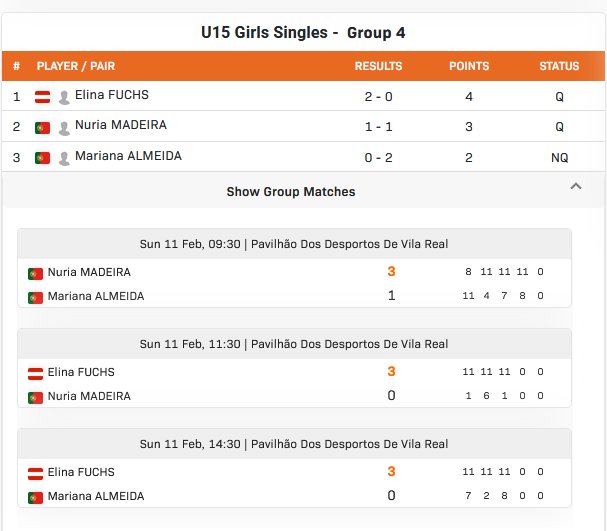Screen dimensions: 607x531
Task: Click Austria flag for Elina FUCHS in 14:30 match
Action: tap(35, 473)
